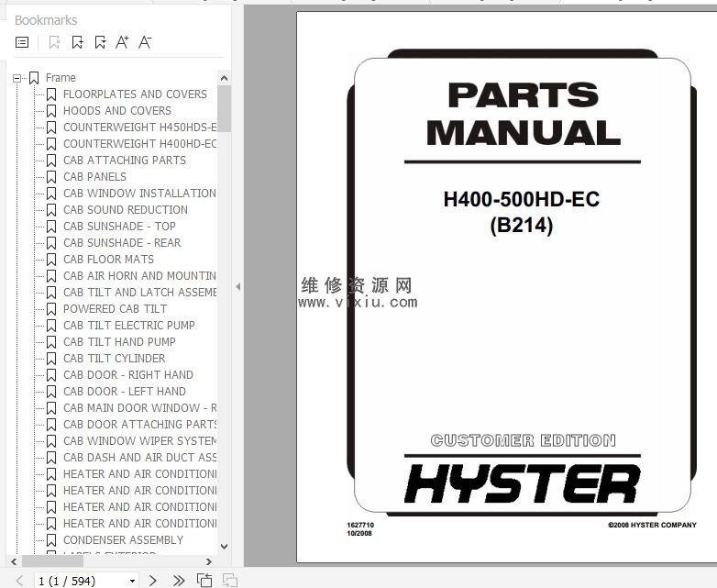Go to next page arrow
Viewport: 717px width, 588px height.
pos(153,581)
